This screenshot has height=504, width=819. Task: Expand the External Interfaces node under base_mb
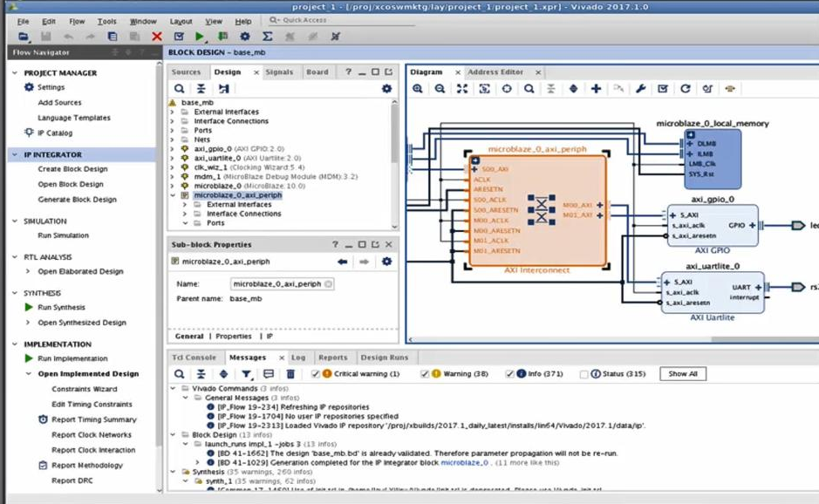pos(173,112)
